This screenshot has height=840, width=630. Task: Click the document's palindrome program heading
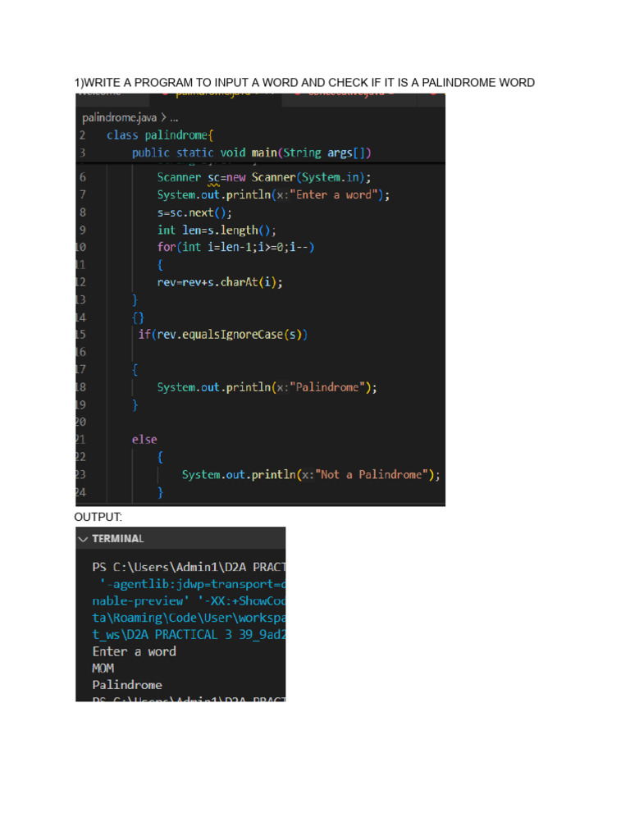[x=304, y=83]
